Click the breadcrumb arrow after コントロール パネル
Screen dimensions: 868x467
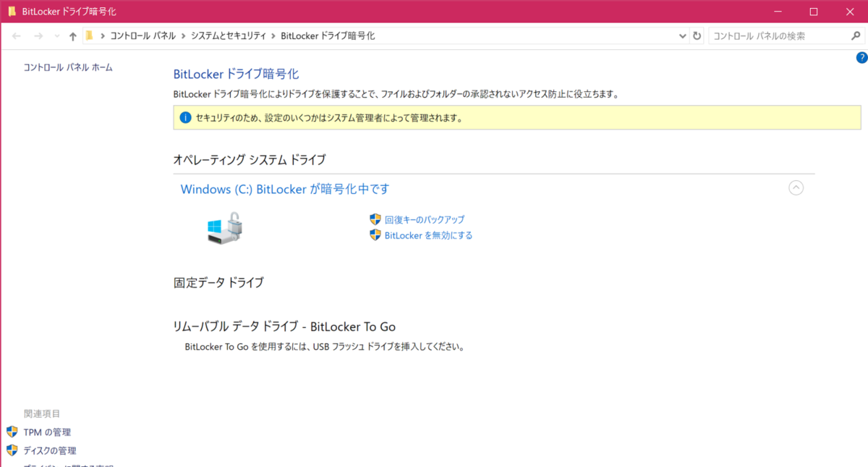[184, 36]
